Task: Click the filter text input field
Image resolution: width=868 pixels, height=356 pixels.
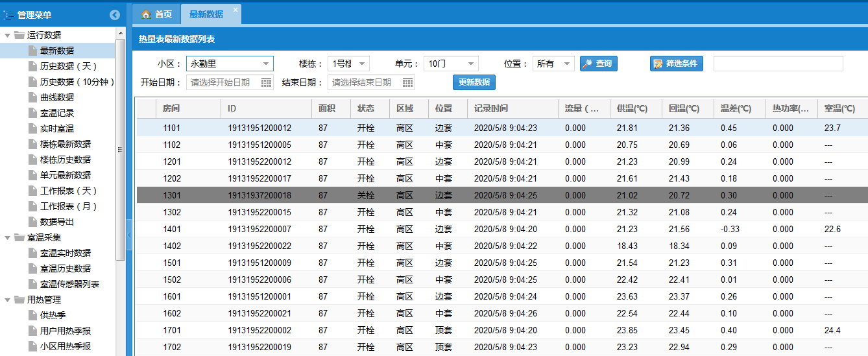Action: point(778,64)
